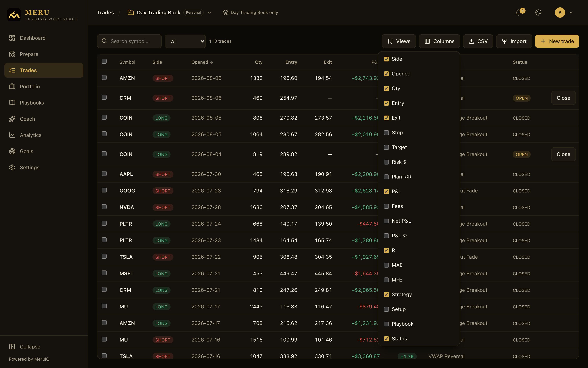
Task: Open the notifications bell
Action: [519, 13]
